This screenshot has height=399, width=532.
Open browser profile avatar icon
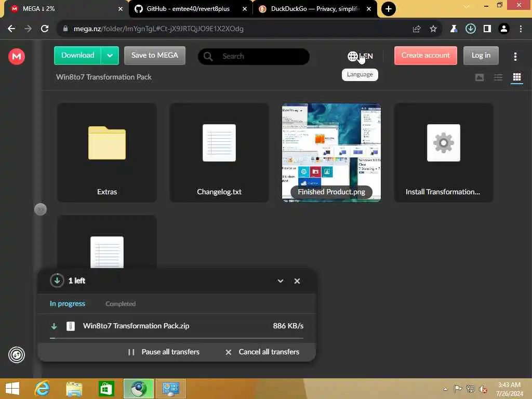(504, 29)
